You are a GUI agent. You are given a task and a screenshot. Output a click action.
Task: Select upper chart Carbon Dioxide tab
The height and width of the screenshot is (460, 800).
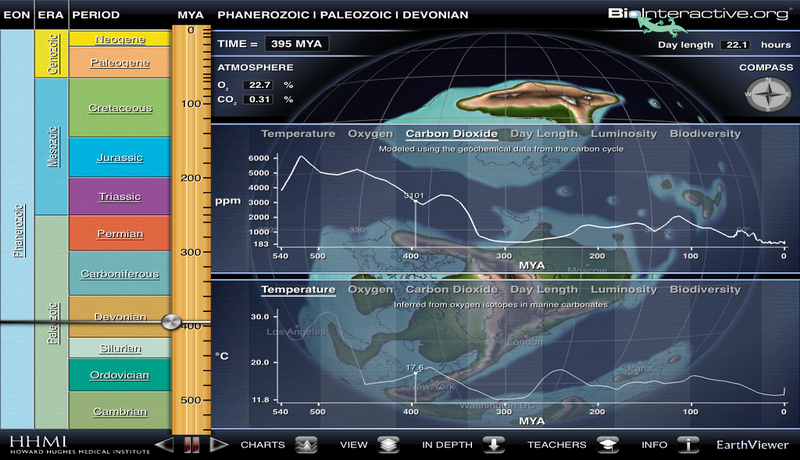[x=452, y=134]
